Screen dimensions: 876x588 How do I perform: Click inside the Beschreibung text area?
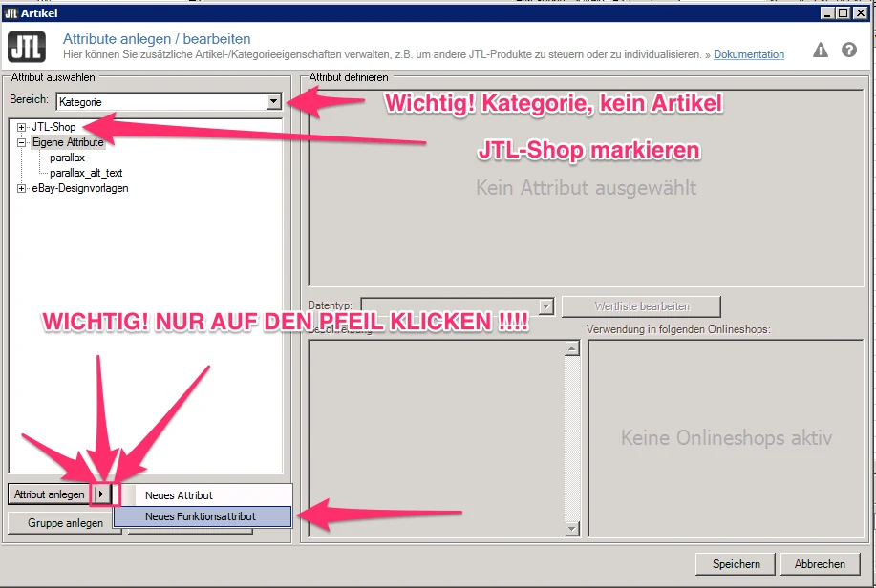click(x=437, y=438)
